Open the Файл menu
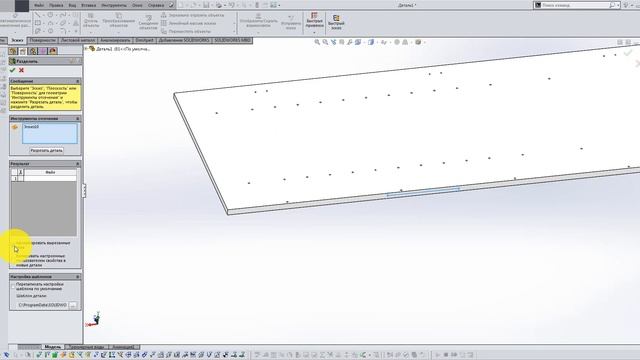The height and width of the screenshot is (360, 640). coord(39,5)
